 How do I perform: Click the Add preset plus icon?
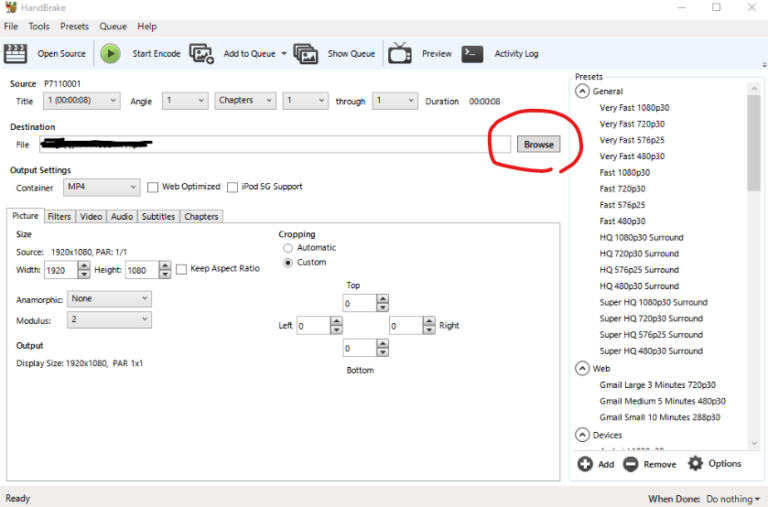[585, 464]
